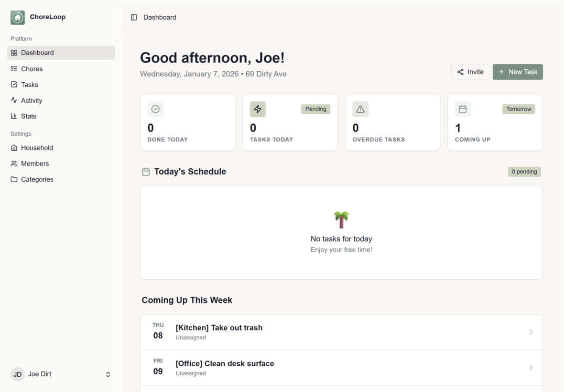Click the Dashboard grid icon in sidebar
564x392 pixels.
pyautogui.click(x=14, y=53)
